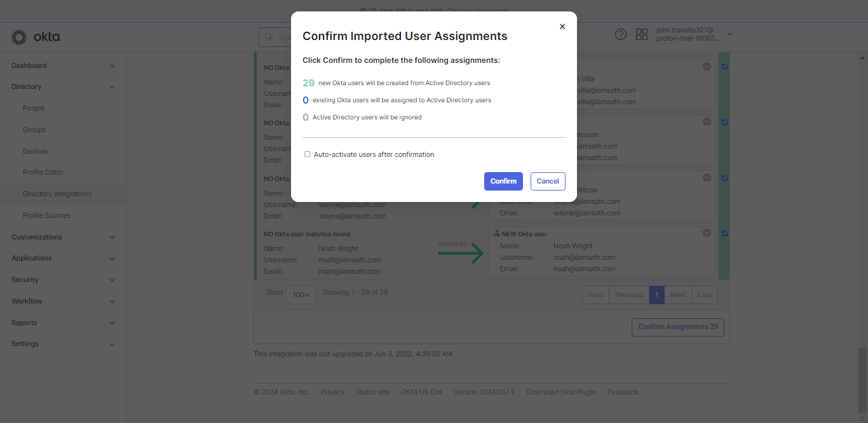
Task: Go to People in the sidebar
Action: [x=34, y=108]
